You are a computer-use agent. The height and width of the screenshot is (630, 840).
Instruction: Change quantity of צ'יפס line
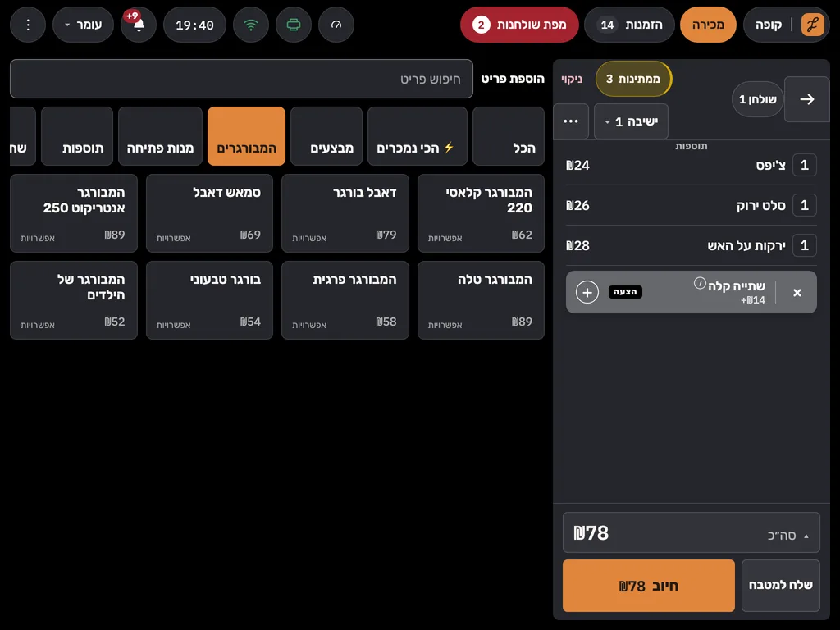[804, 165]
